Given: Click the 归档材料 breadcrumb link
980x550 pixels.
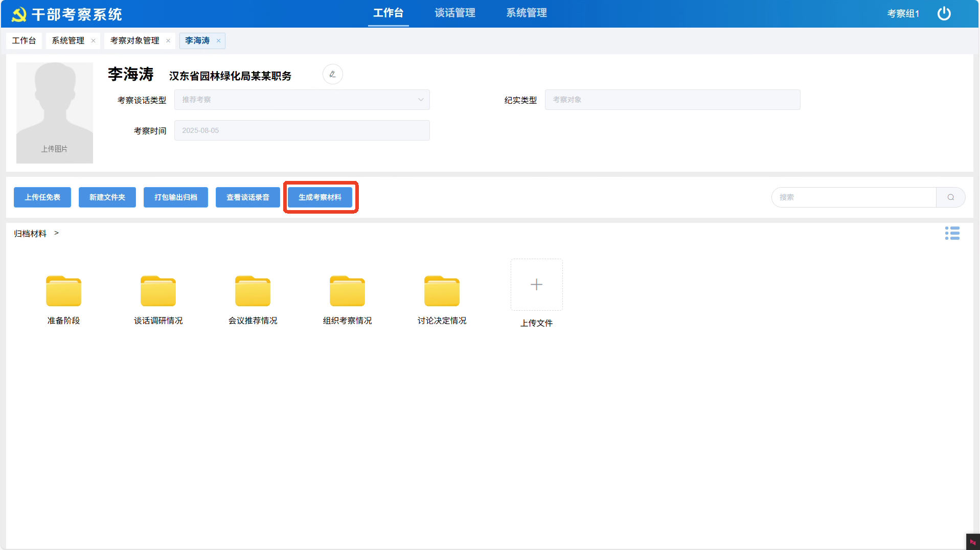Looking at the screenshot, I should point(30,234).
